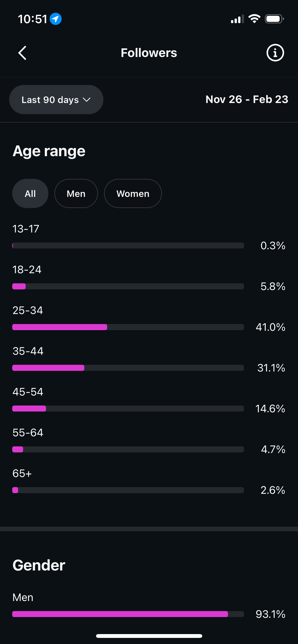Select the All age filter
Image resolution: width=298 pixels, height=644 pixels.
point(30,194)
